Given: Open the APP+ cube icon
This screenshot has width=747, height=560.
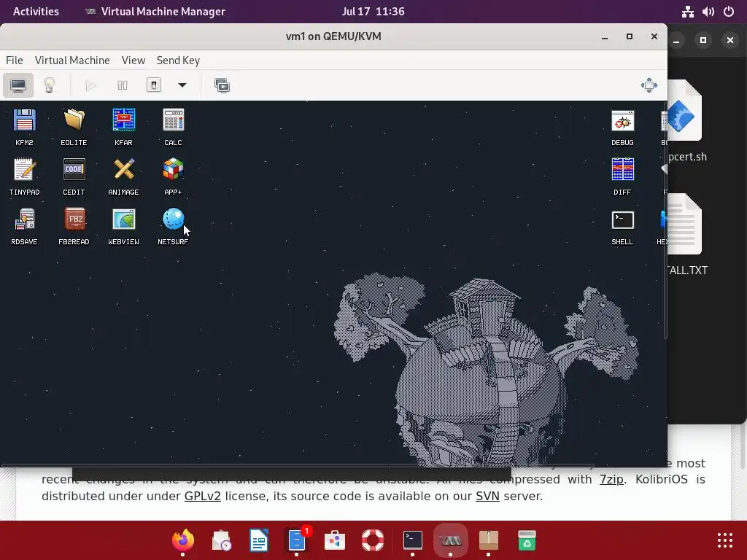Looking at the screenshot, I should (173, 176).
